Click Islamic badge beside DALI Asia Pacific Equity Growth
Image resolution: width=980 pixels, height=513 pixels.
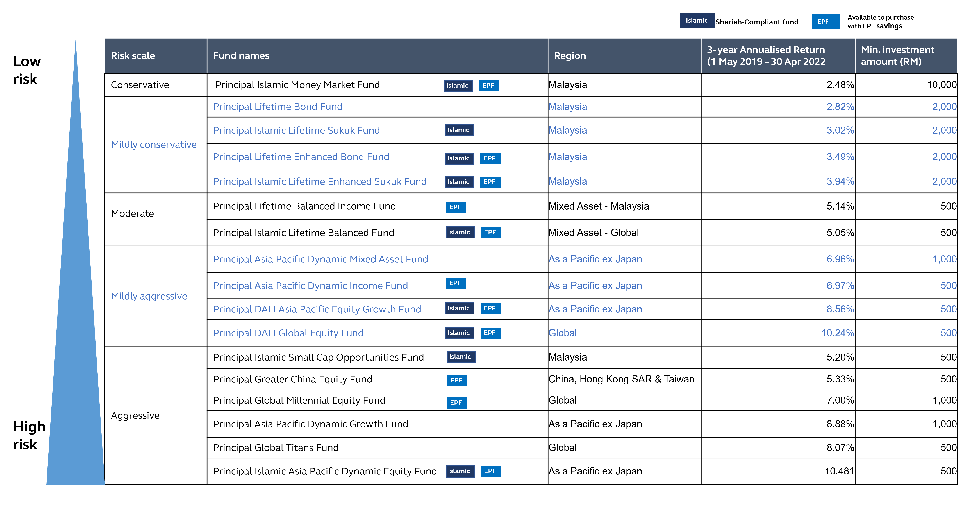pos(460,308)
